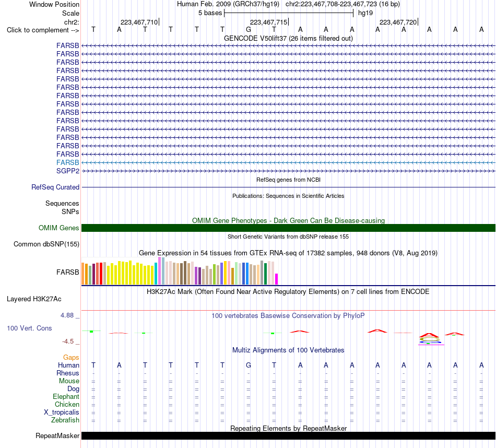Click the 100 Vert. Cons label

point(29,328)
